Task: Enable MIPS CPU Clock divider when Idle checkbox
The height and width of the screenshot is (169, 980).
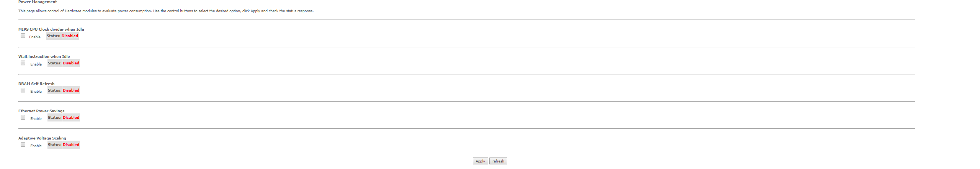Action: (x=23, y=36)
